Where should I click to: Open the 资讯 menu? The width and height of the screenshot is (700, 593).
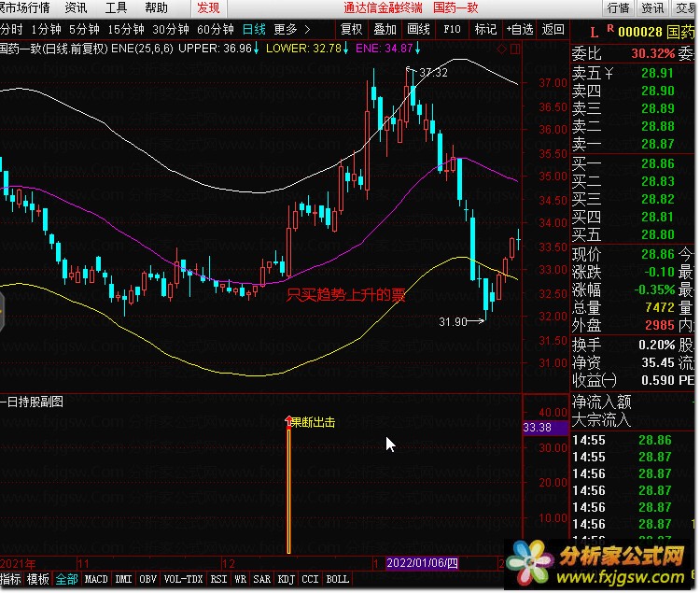tap(76, 7)
